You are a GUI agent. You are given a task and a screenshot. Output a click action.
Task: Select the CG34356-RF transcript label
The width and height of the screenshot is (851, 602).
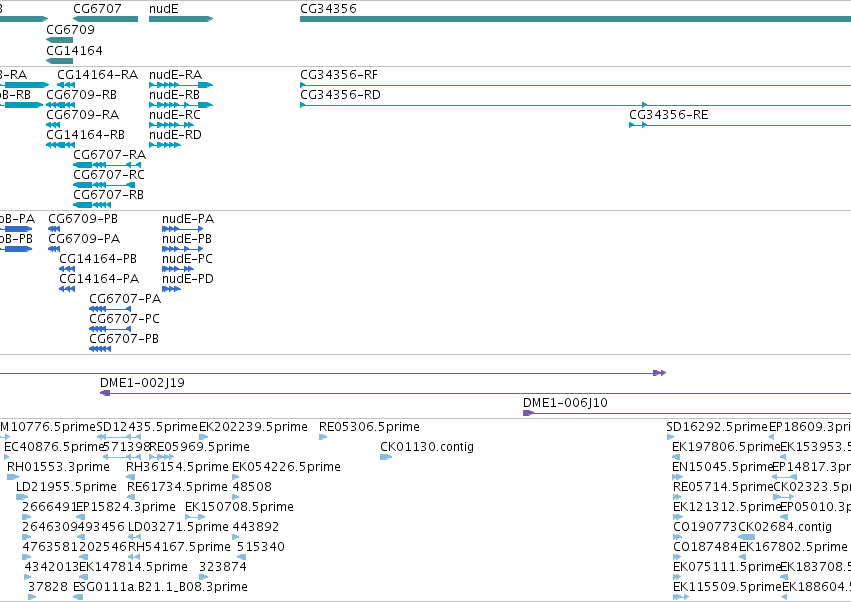[x=339, y=74]
